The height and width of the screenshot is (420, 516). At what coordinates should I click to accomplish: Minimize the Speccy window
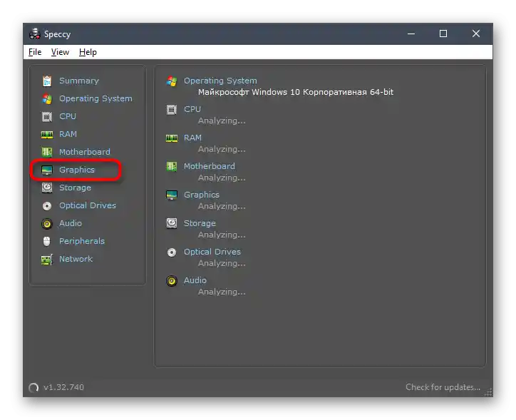(411, 34)
